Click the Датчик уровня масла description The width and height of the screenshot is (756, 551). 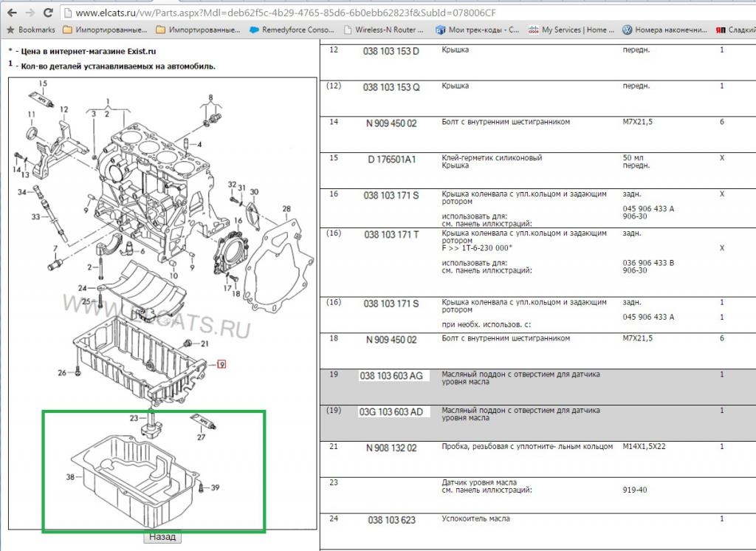pos(478,482)
